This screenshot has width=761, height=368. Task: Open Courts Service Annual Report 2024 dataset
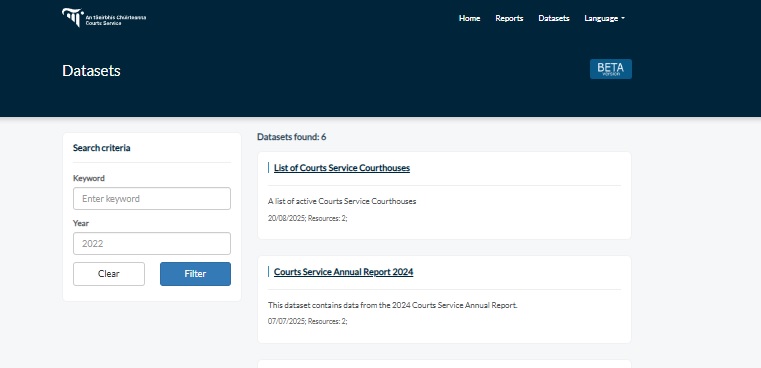(343, 272)
